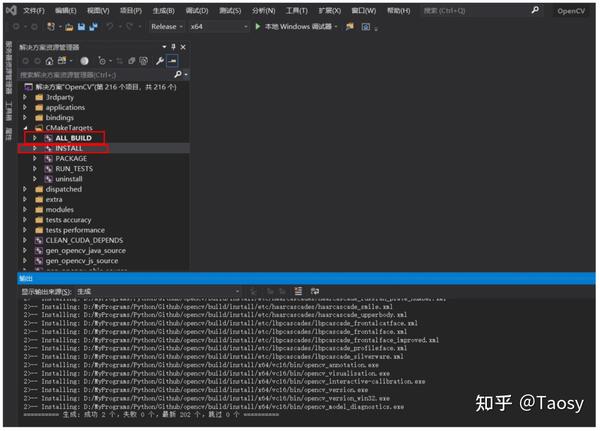Click the Save All toolbar icon
The height and width of the screenshot is (431, 600).
pyautogui.click(x=93, y=26)
